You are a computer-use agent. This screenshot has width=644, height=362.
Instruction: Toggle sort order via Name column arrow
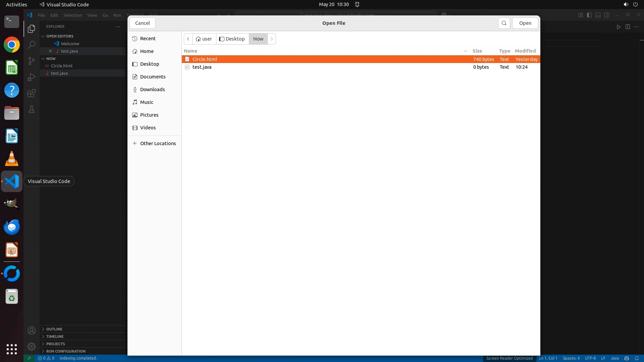pyautogui.click(x=465, y=51)
